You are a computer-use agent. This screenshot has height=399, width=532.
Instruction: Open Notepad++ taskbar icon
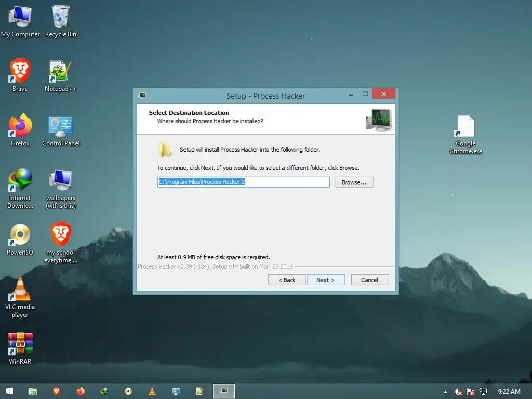[x=200, y=391]
